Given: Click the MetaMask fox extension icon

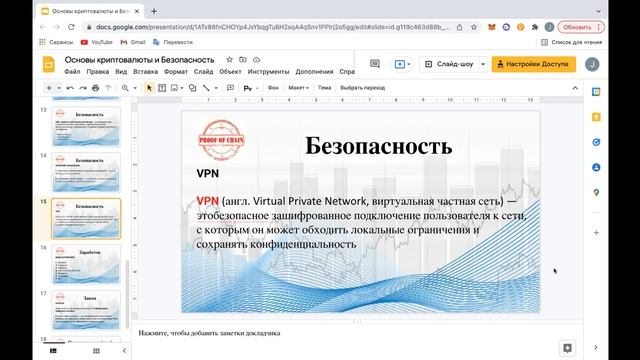Looking at the screenshot, I should pyautogui.click(x=492, y=27).
